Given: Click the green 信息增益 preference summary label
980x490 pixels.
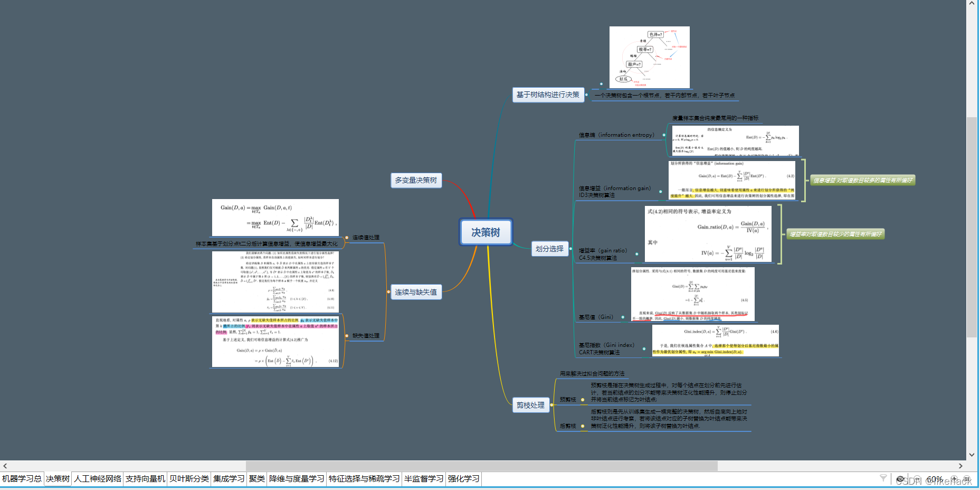Looking at the screenshot, I should [862, 181].
